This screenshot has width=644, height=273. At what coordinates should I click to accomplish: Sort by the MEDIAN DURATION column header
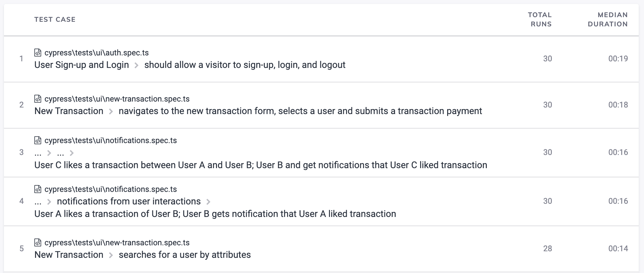coord(607,19)
